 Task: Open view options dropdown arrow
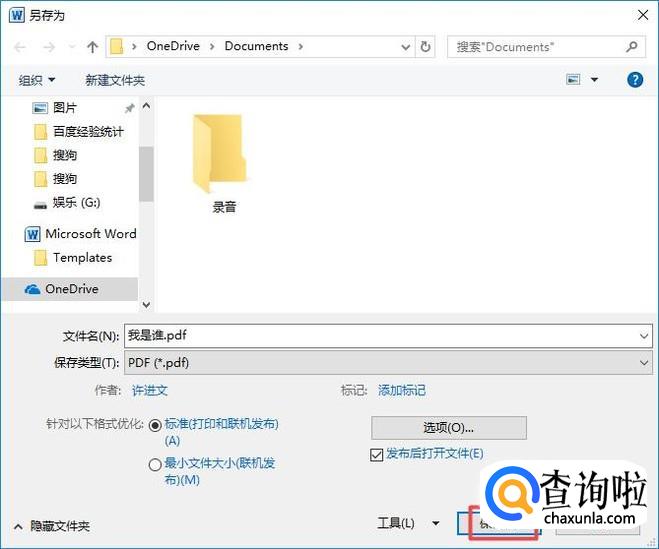point(594,79)
